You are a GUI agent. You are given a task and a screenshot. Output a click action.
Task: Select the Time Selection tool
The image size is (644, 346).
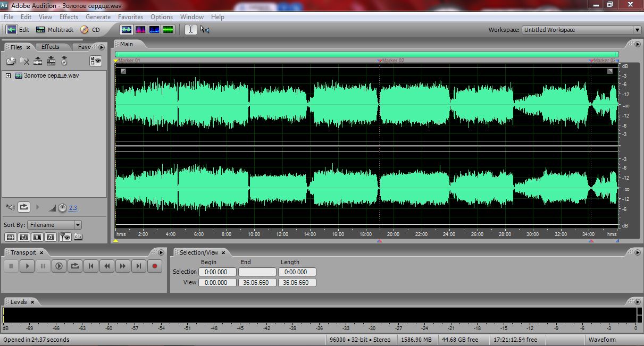190,30
